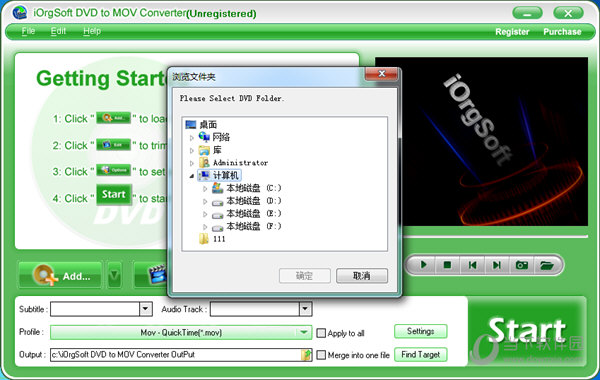
Task: Expand the 网络 network node arrow
Action: [x=192, y=137]
